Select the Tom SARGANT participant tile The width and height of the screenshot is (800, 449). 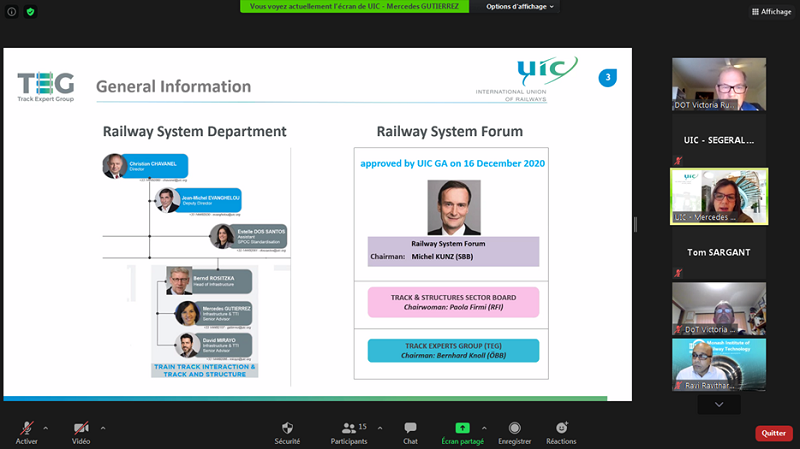[x=719, y=252]
